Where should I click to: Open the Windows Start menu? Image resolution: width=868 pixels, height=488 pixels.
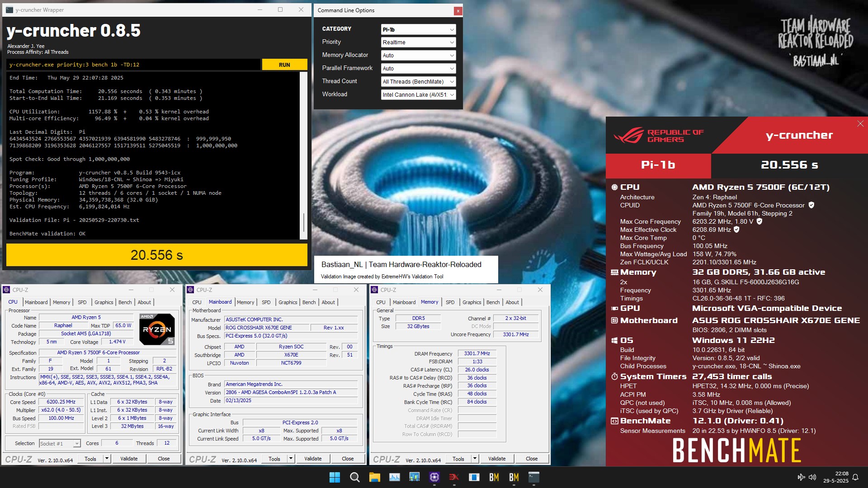tap(335, 477)
